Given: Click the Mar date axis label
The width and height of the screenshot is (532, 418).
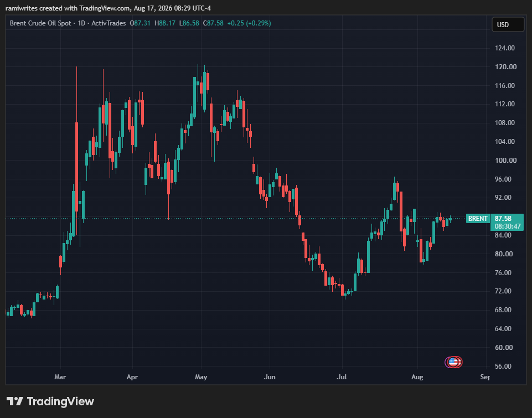Looking at the screenshot, I should [x=60, y=377].
